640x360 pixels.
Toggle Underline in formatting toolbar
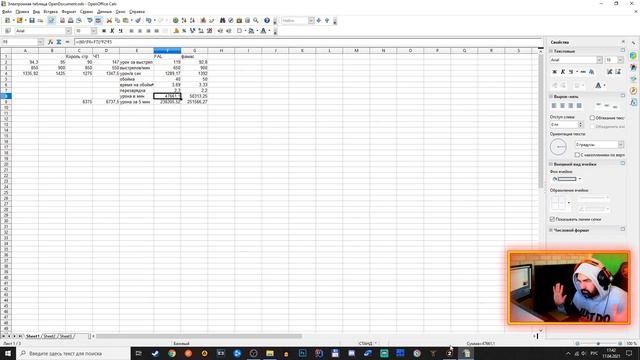tap(120, 31)
